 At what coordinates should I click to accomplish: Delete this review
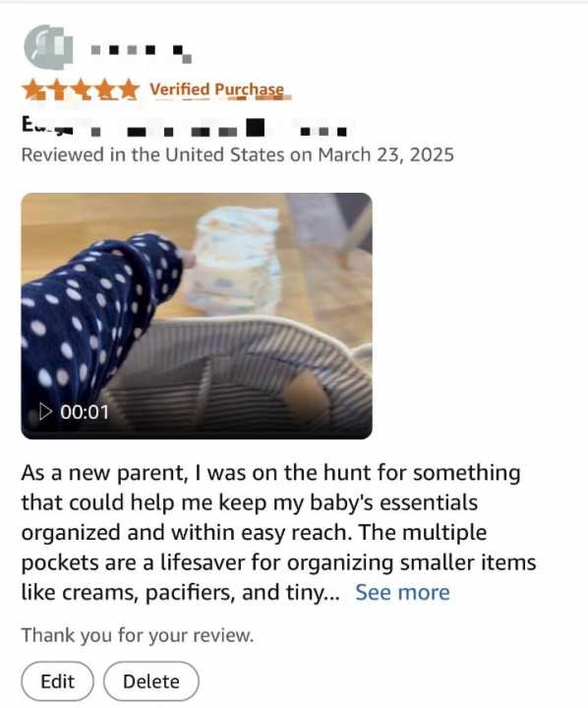coord(150,680)
